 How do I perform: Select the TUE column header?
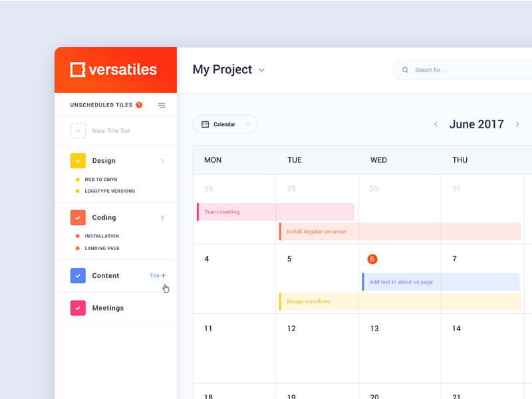point(295,160)
